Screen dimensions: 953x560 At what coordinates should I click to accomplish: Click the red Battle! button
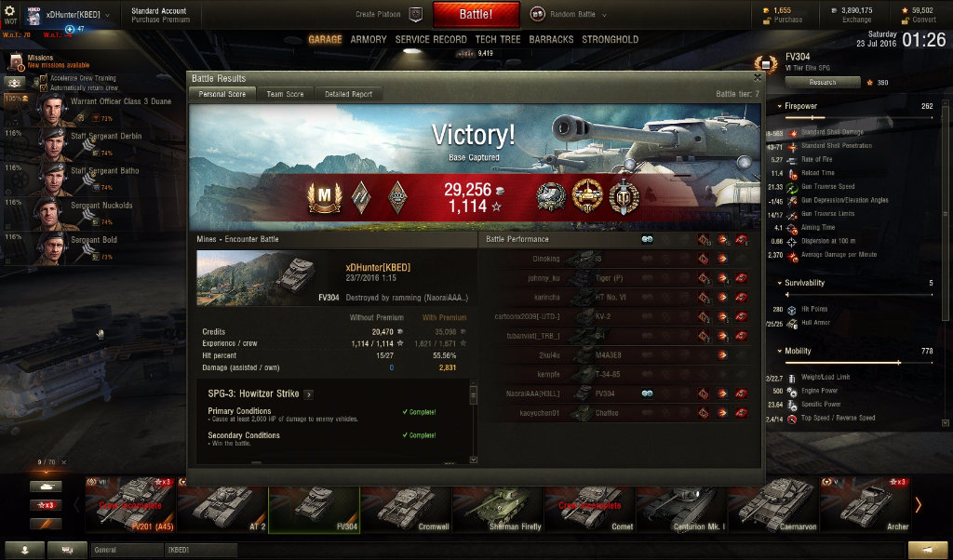(476, 15)
